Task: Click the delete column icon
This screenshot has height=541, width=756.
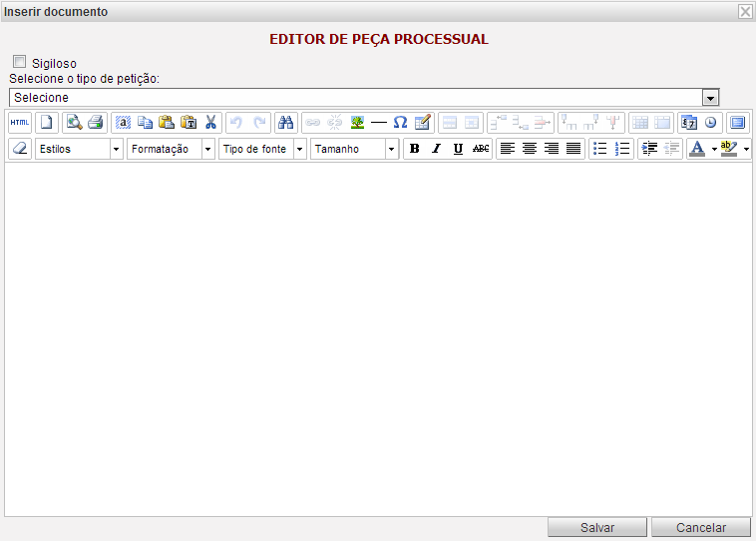Action: 613,123
